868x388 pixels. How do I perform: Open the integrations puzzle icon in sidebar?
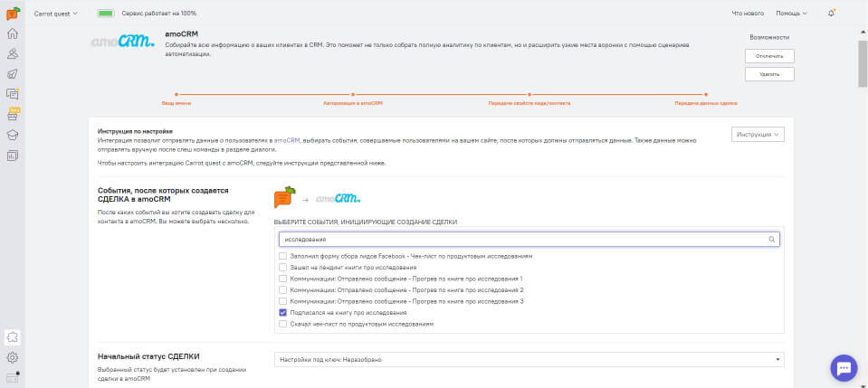(x=12, y=337)
